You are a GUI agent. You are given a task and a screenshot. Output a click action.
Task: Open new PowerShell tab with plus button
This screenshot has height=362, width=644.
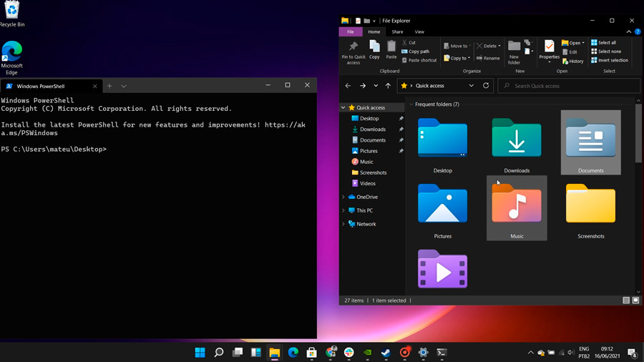click(x=109, y=86)
